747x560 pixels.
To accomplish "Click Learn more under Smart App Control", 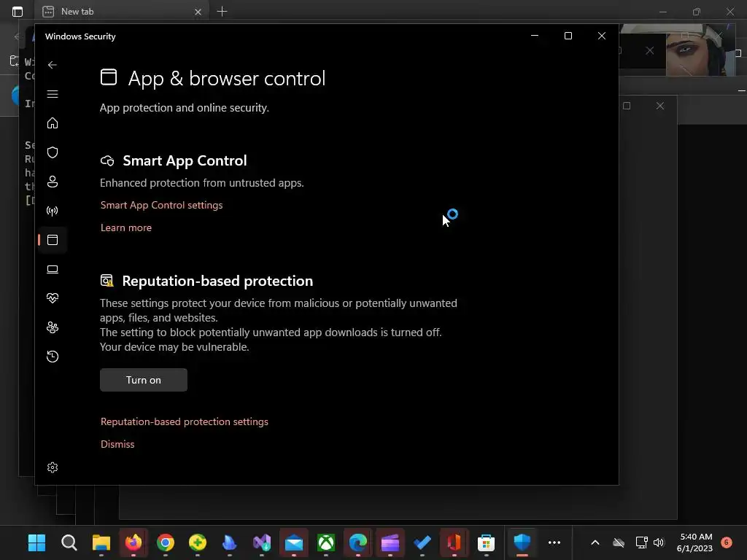I will (x=126, y=227).
